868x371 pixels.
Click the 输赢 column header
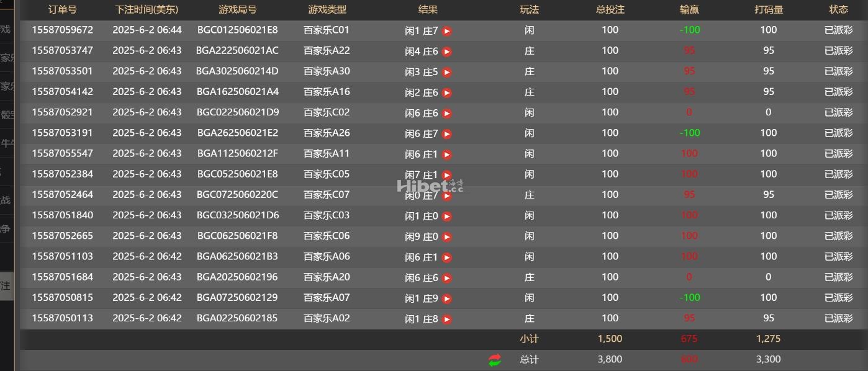point(689,9)
